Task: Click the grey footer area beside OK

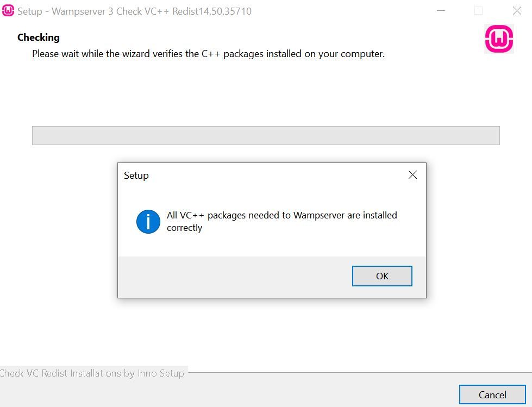Action: click(x=234, y=276)
